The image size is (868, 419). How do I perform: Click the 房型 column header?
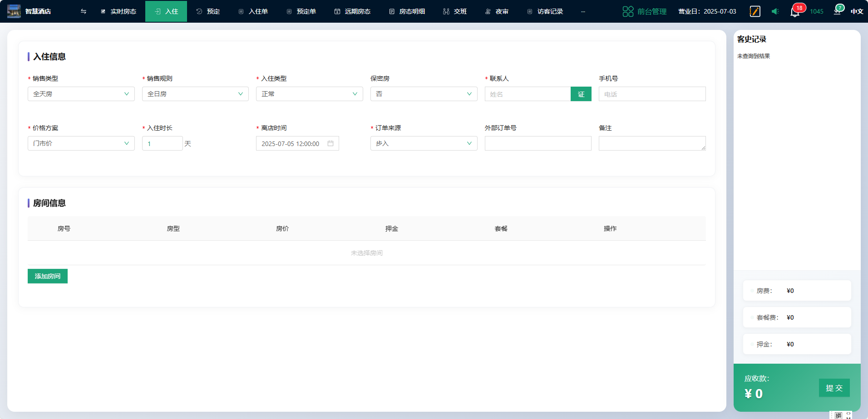point(173,229)
